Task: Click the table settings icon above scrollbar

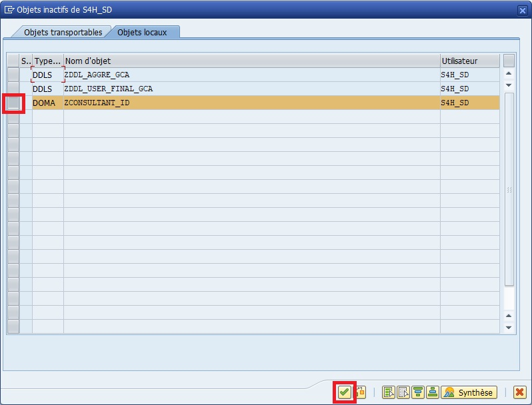Action: pyautogui.click(x=509, y=61)
